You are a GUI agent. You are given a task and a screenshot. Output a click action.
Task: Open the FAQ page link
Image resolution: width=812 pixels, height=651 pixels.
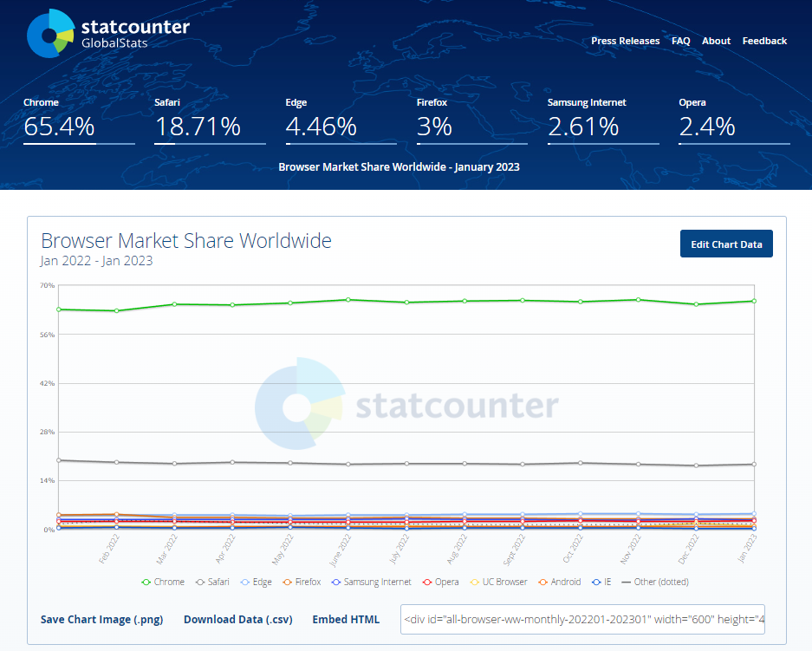(x=680, y=41)
